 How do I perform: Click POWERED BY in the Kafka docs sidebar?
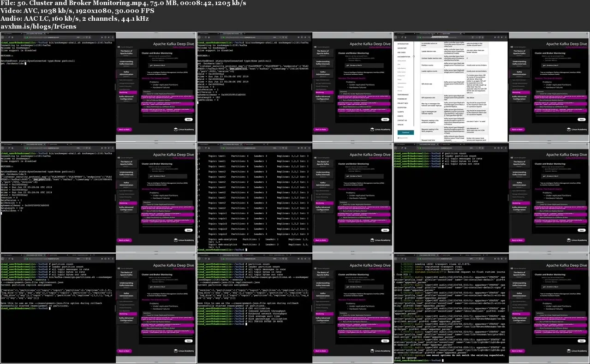402,98
